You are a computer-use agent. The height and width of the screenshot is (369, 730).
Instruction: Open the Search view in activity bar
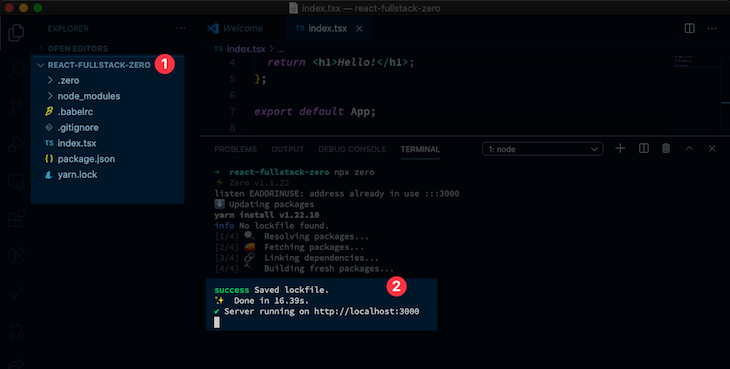[x=16, y=69]
